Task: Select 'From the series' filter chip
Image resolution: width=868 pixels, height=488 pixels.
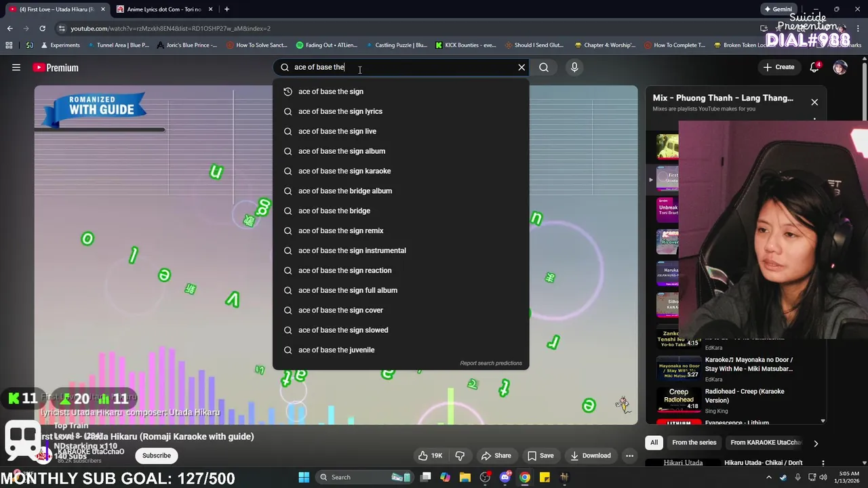Action: click(694, 443)
